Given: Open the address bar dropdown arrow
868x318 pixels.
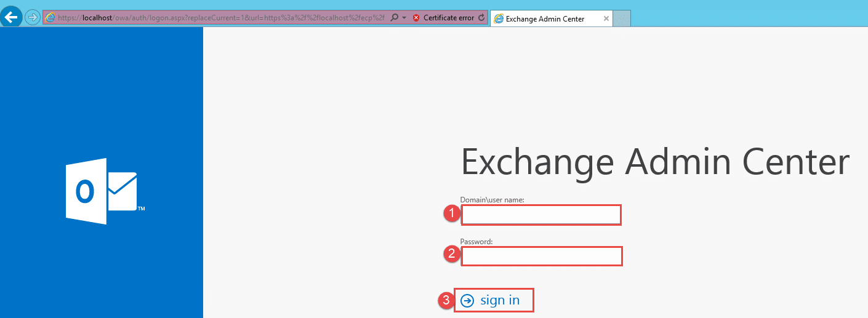Looking at the screenshot, I should tap(404, 18).
